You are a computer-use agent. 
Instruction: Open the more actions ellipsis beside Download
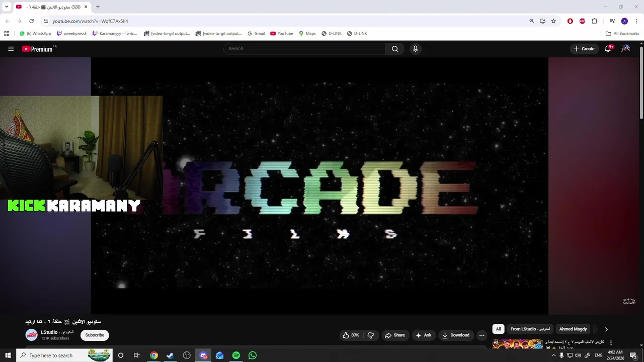pos(481,335)
